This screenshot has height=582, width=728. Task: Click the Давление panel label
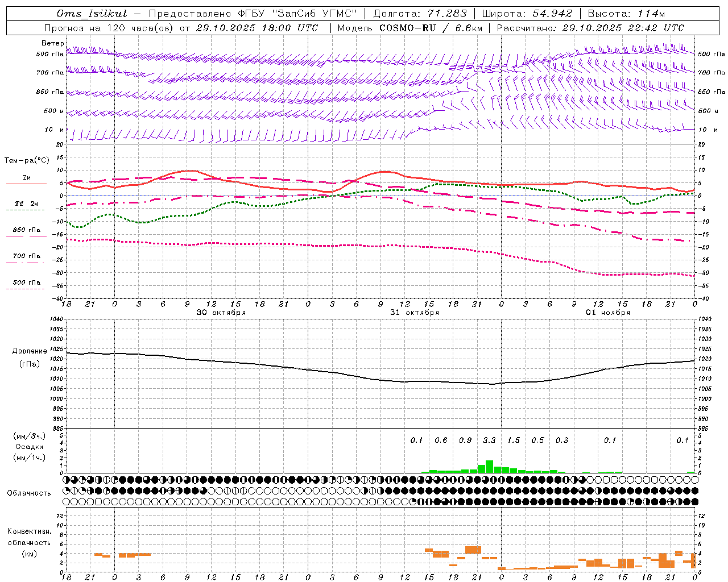click(x=29, y=351)
